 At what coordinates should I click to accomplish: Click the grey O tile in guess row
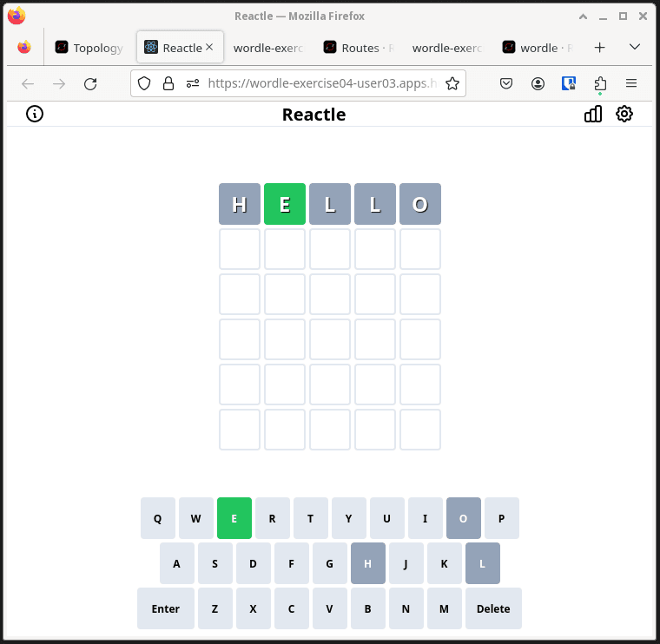coord(420,204)
